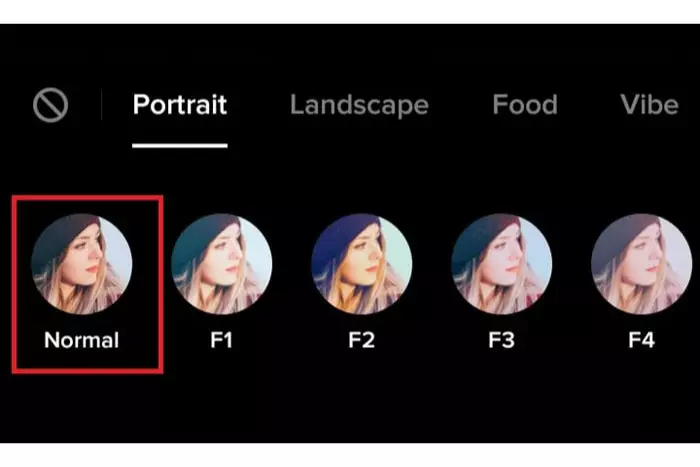Disable filters using the crossed-circle icon
Screen dimensions: 700x467
[x=50, y=105]
